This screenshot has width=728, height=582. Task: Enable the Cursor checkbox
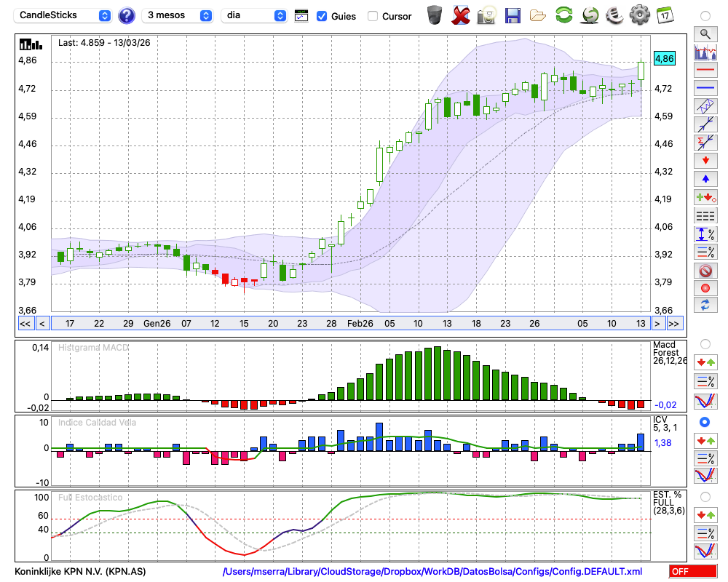click(373, 16)
